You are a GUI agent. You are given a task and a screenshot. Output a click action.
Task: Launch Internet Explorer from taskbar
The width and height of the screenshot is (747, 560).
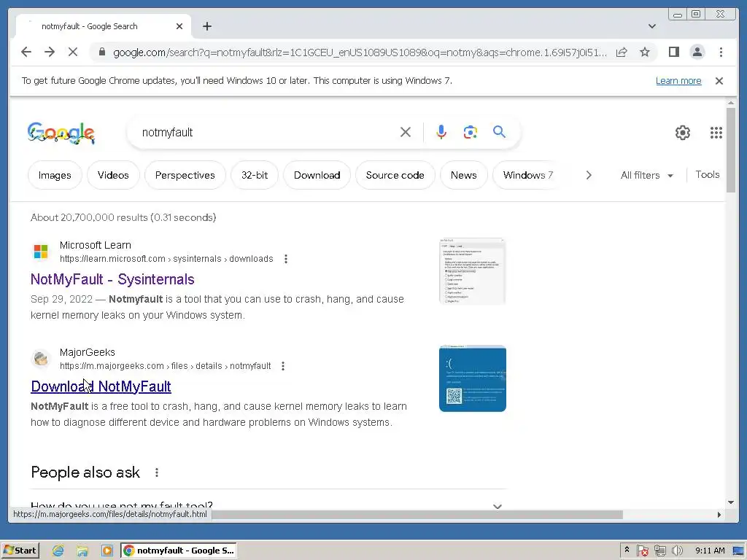click(x=58, y=551)
